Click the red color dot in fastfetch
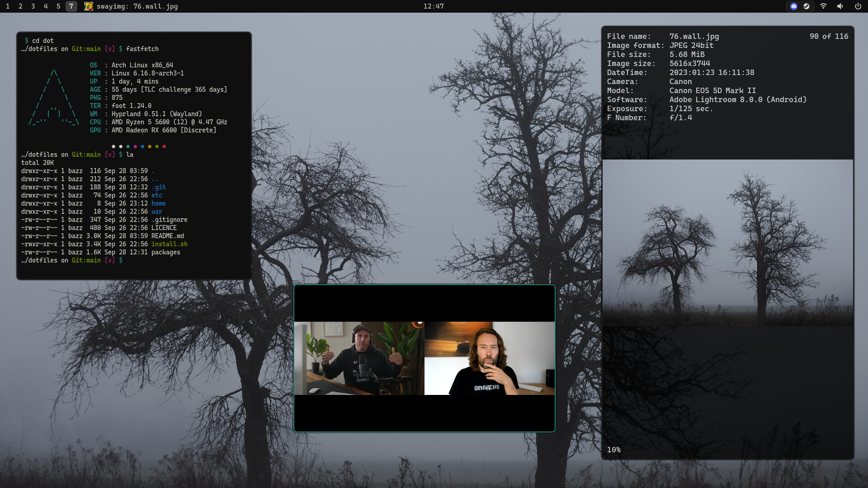The height and width of the screenshot is (488, 868). [x=164, y=146]
